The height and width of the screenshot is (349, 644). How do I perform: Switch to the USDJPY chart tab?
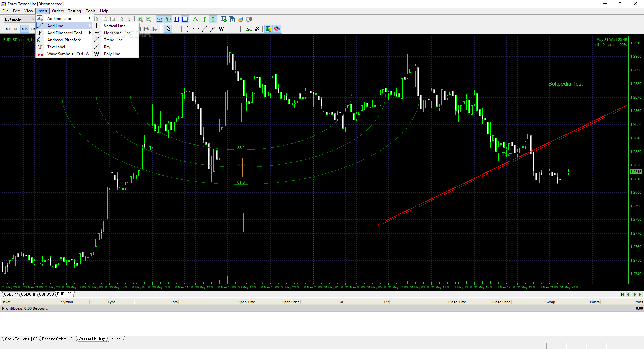coord(11,294)
